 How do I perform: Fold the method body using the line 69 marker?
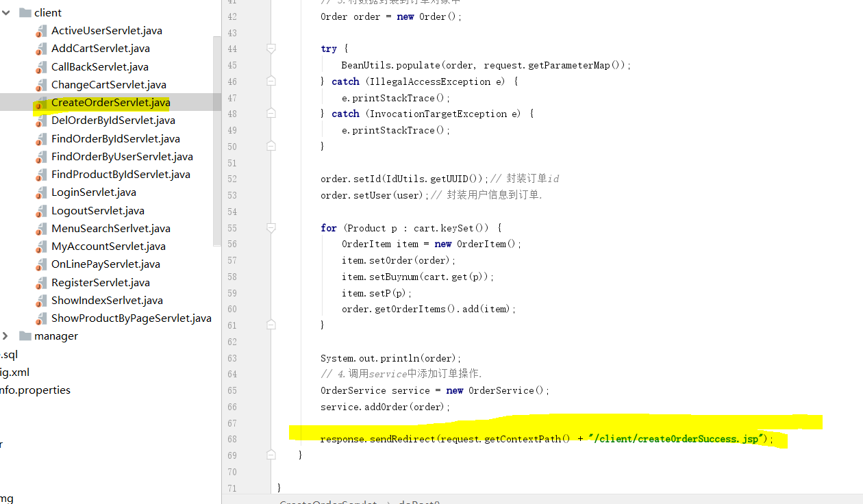click(x=271, y=454)
